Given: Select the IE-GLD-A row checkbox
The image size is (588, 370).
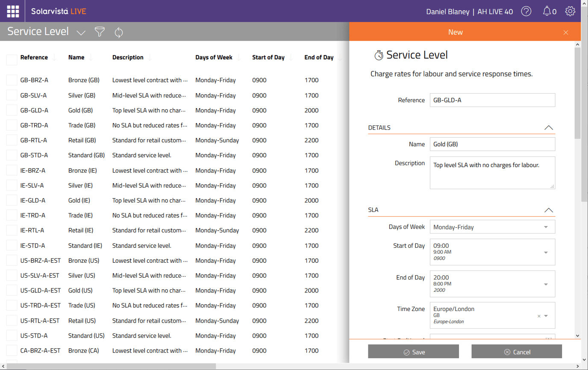Looking at the screenshot, I should pos(12,200).
